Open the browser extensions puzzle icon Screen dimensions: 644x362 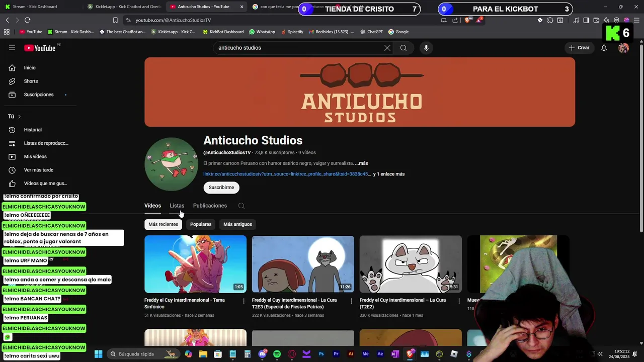(x=550, y=20)
